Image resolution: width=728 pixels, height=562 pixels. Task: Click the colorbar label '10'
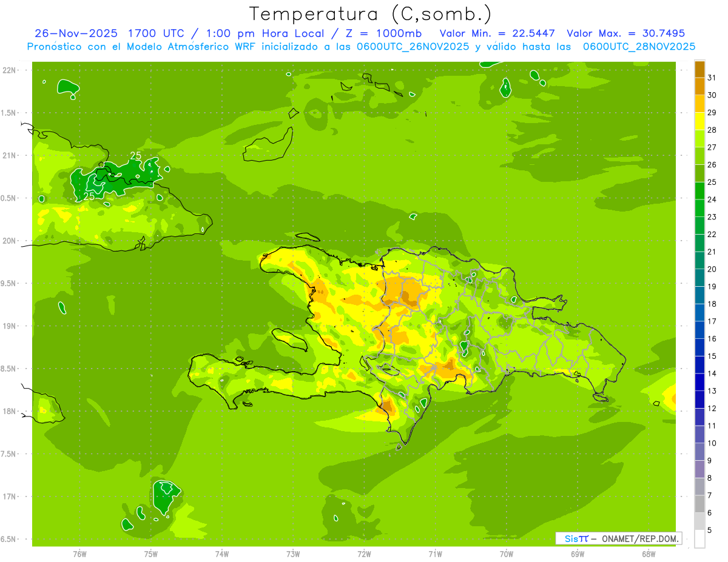(712, 443)
